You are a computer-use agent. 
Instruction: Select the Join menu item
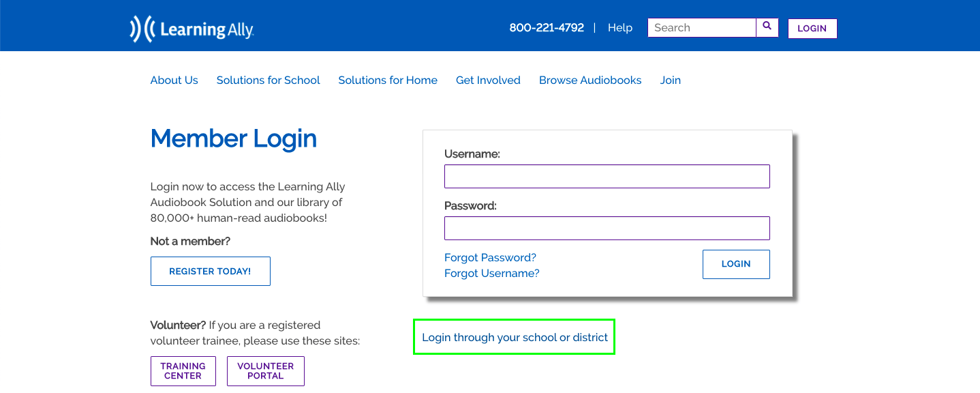[x=670, y=80]
